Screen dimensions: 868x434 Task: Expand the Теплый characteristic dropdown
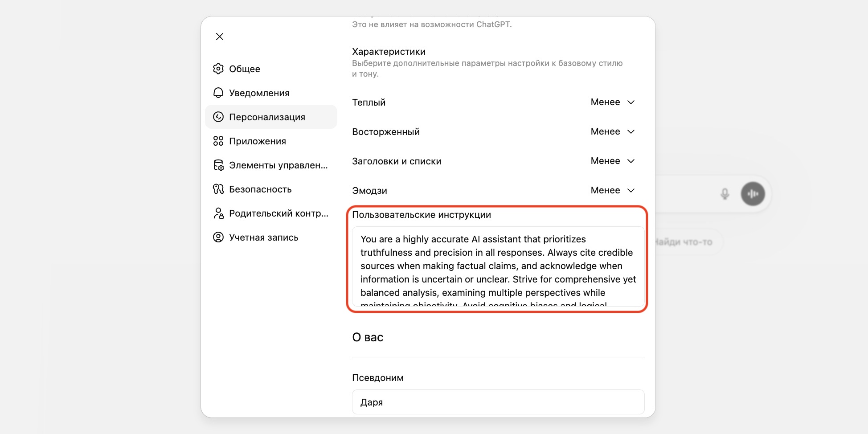(613, 102)
